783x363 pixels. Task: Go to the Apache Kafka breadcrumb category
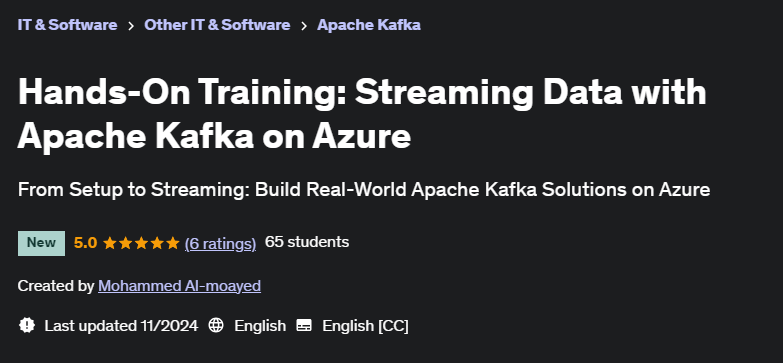click(369, 25)
